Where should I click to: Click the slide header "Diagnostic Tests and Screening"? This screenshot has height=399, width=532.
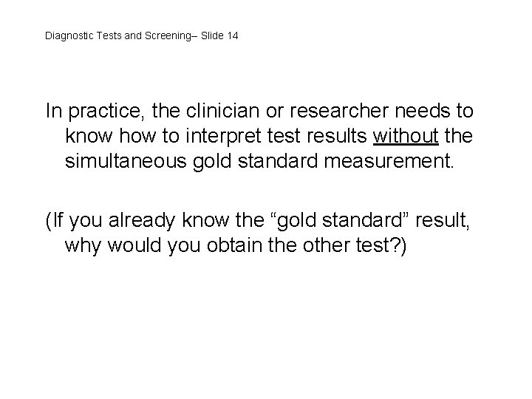click(x=118, y=36)
